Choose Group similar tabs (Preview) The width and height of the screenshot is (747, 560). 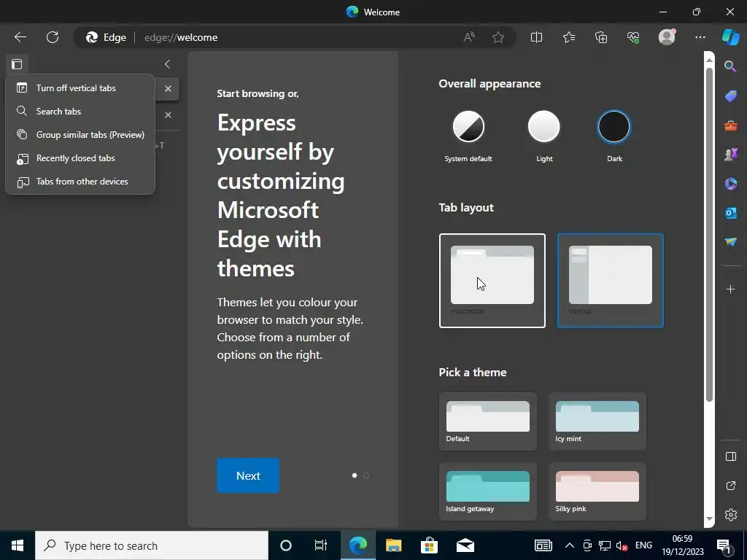pos(80,135)
